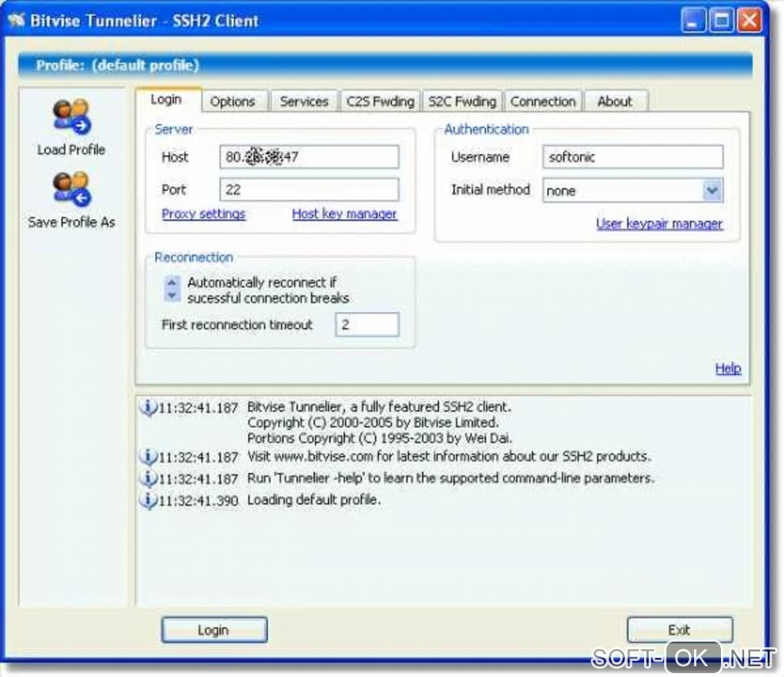The image size is (784, 677).
Task: Switch to the Connection tab
Action: tap(543, 101)
